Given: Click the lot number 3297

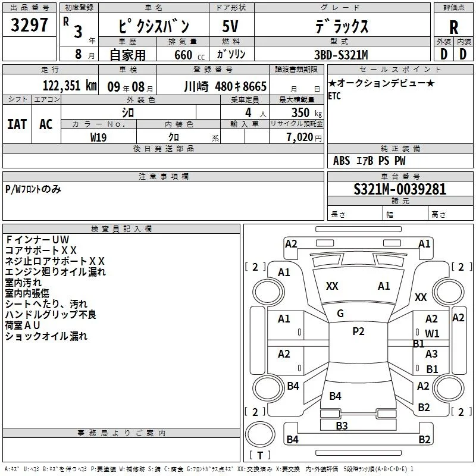Looking at the screenshot, I should tap(29, 25).
